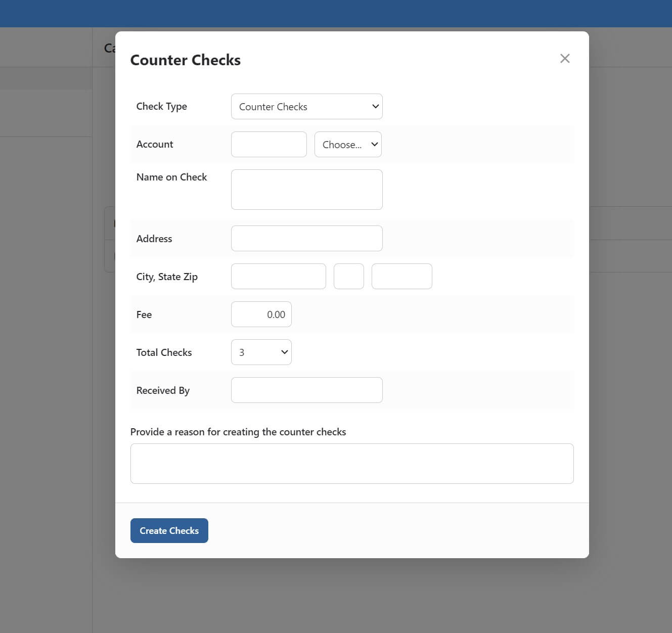Image resolution: width=672 pixels, height=633 pixels.
Task: Focus the small State input box
Action: click(348, 277)
